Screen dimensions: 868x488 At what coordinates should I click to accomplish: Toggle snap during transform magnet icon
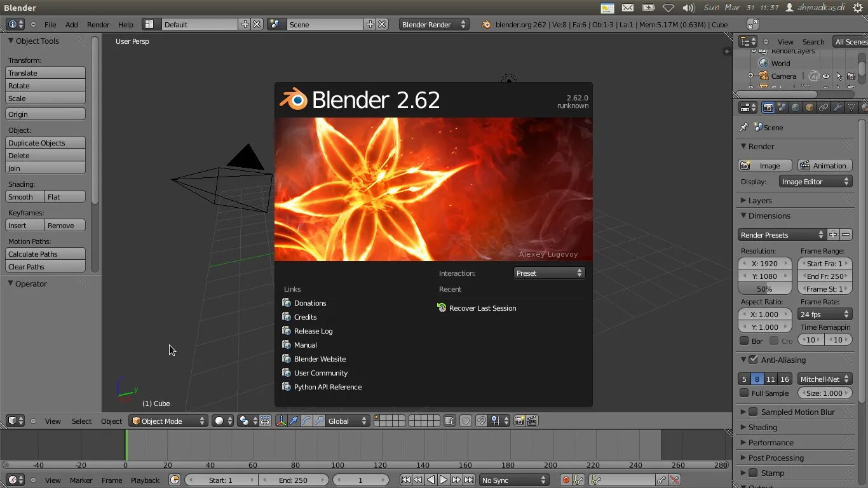pyautogui.click(x=482, y=421)
